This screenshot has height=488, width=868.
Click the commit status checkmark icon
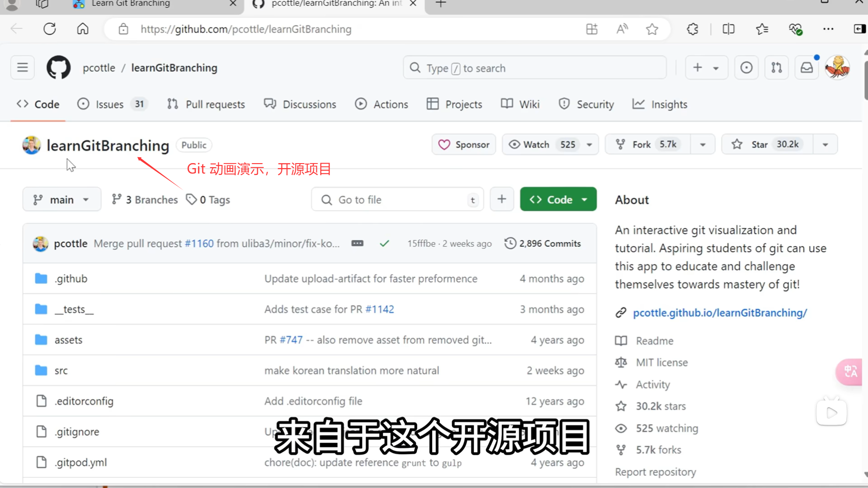[384, 244]
